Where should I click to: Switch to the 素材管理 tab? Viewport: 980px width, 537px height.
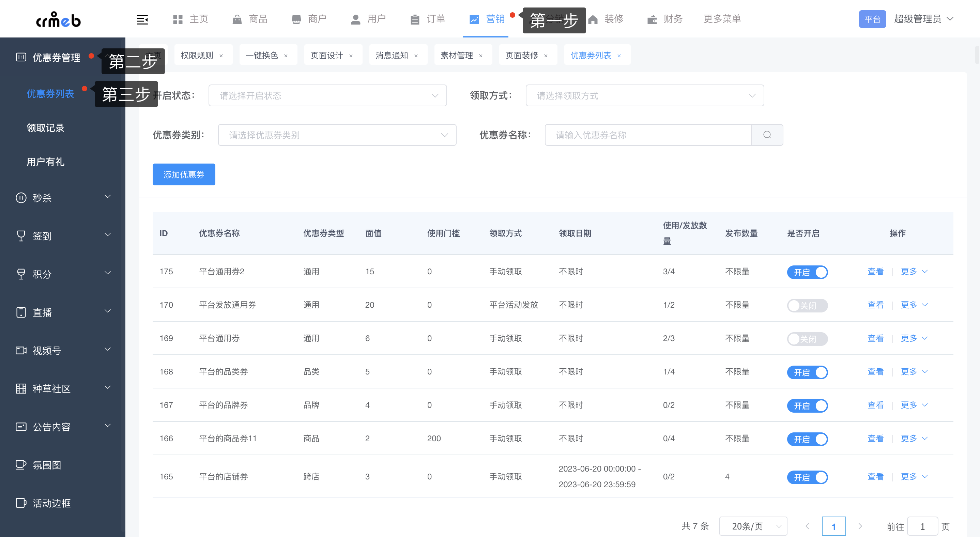point(457,56)
